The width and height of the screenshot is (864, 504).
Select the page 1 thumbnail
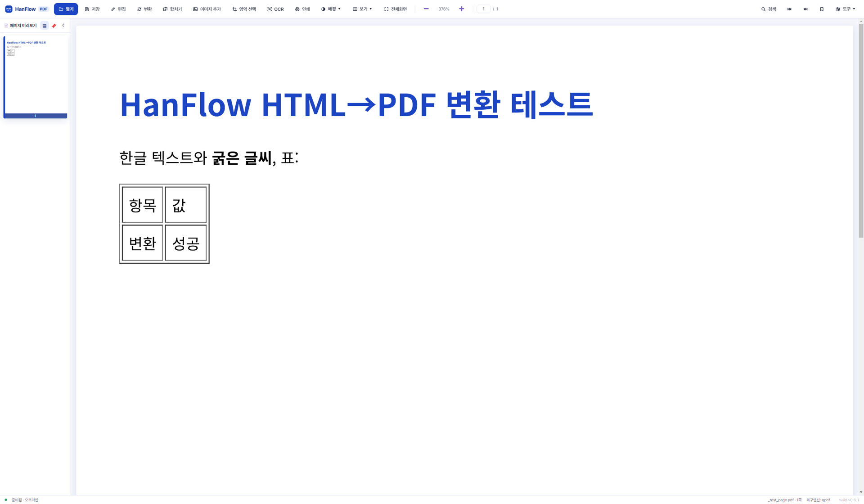pos(36,77)
